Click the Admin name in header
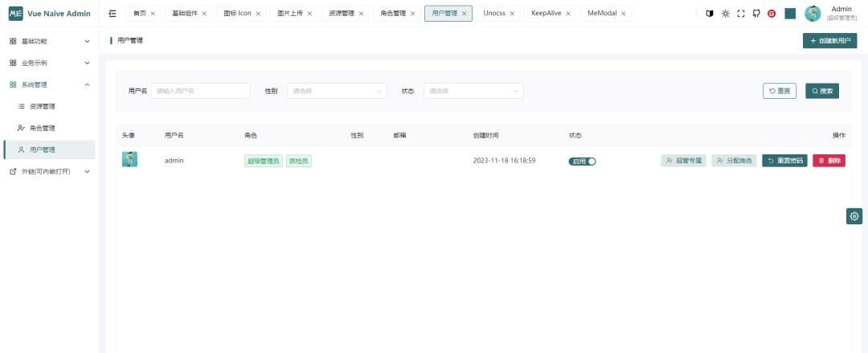 coord(841,9)
